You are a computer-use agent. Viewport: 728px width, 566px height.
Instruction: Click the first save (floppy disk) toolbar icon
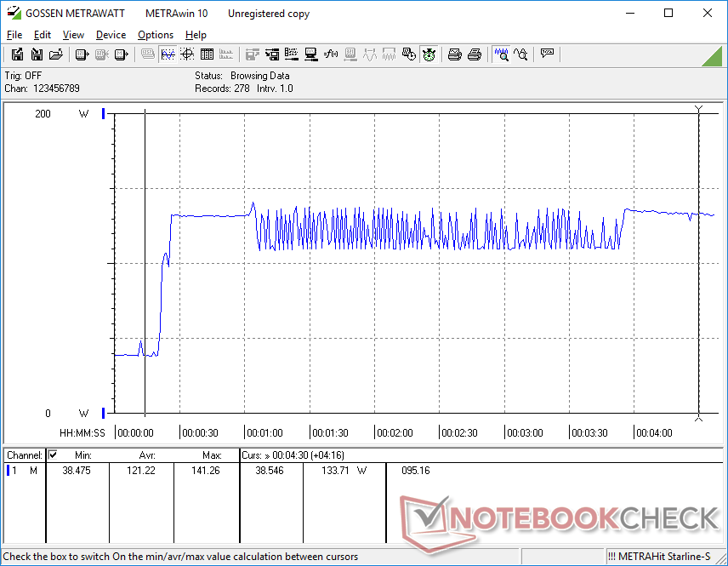[17, 54]
